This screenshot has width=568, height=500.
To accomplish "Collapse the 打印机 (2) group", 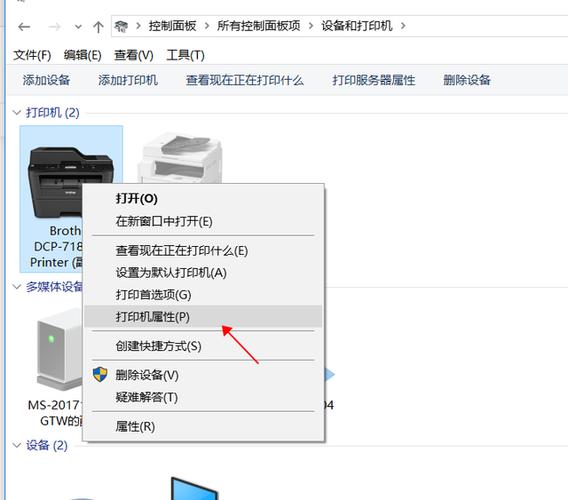I will 17,113.
